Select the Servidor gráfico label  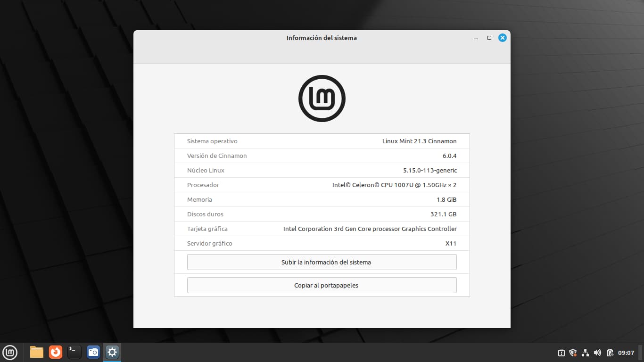click(x=210, y=243)
